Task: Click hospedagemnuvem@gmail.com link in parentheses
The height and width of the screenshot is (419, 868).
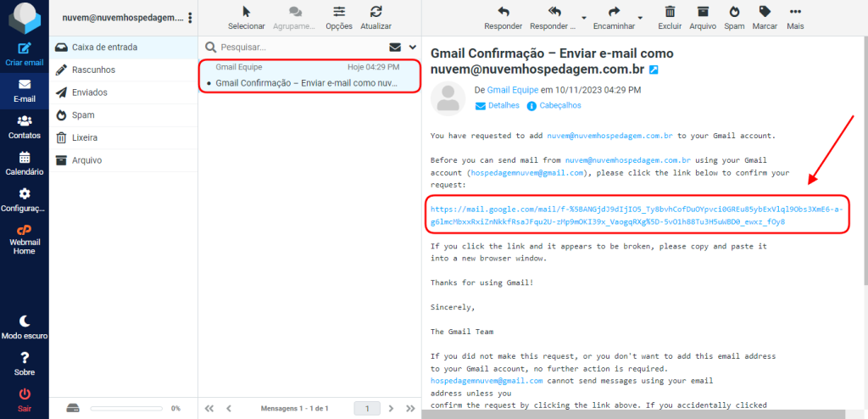Action: point(527,173)
